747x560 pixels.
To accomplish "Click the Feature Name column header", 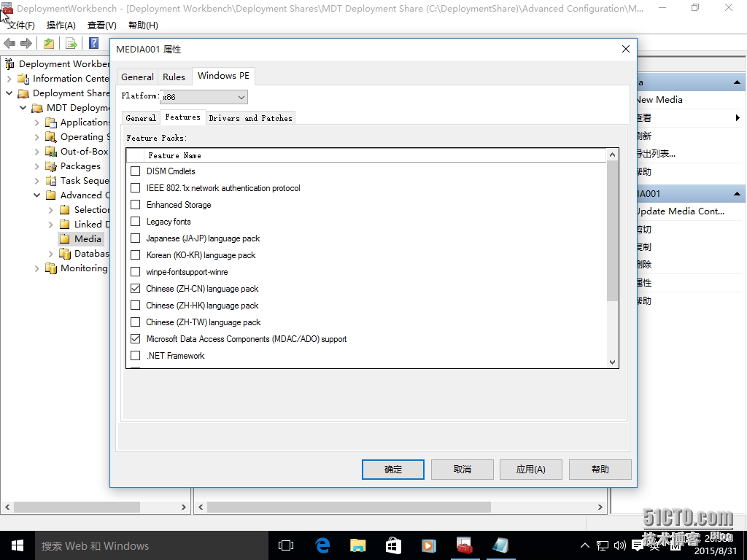I will point(375,155).
